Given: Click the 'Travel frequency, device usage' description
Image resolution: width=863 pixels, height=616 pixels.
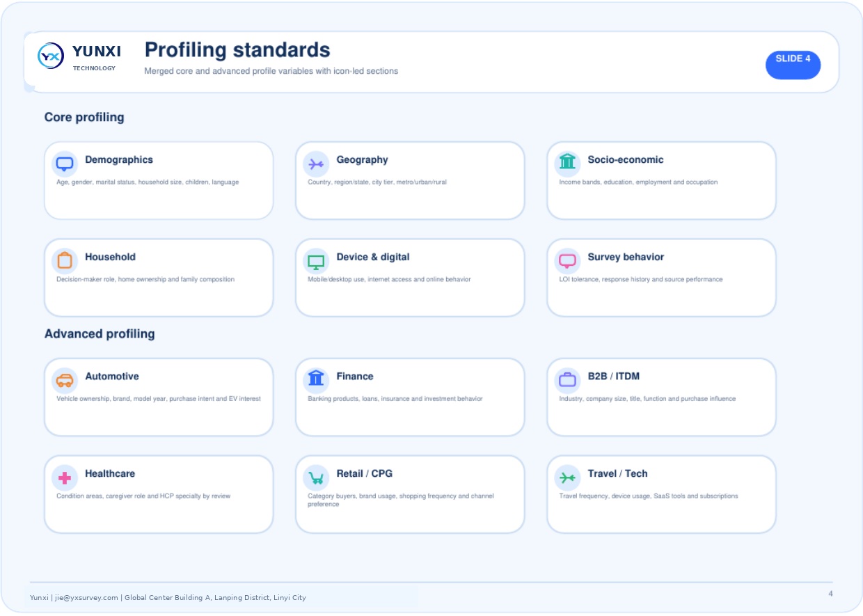Looking at the screenshot, I should 649,496.
